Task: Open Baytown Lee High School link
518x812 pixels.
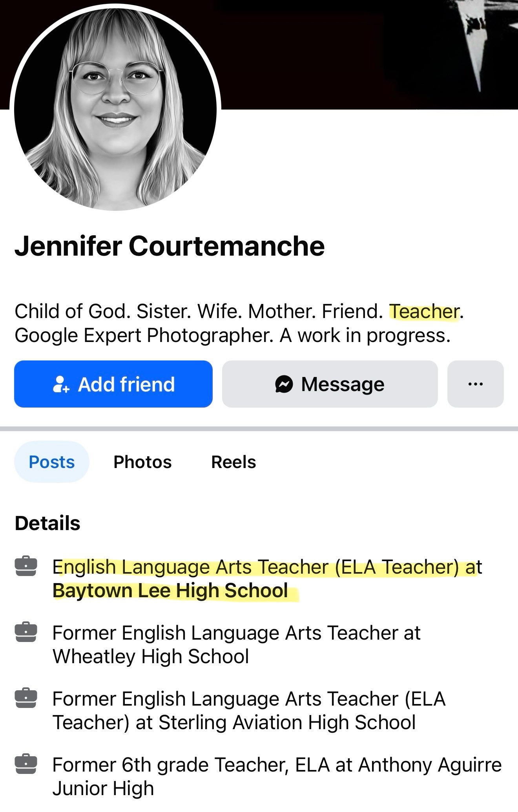Action: (170, 591)
